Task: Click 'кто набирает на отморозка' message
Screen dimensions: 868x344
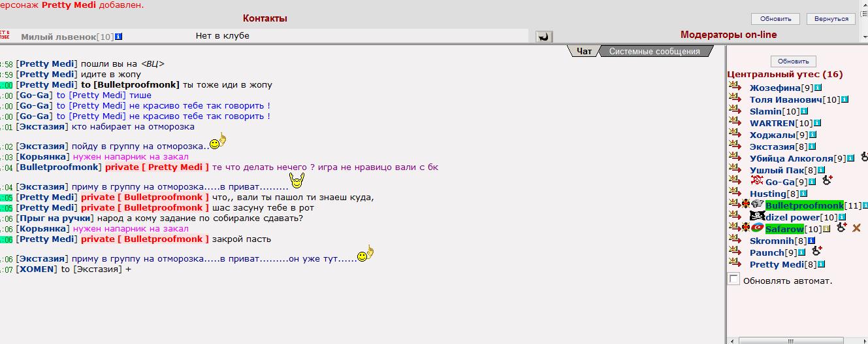Action: [132, 126]
